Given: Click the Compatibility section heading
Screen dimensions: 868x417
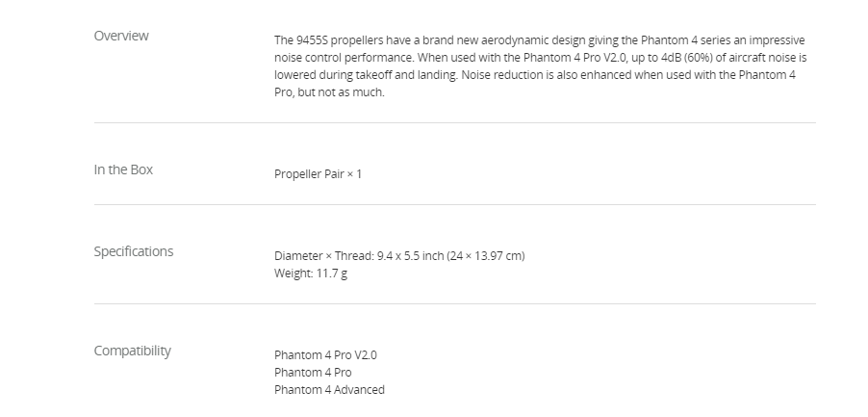Looking at the screenshot, I should pyautogui.click(x=132, y=351).
